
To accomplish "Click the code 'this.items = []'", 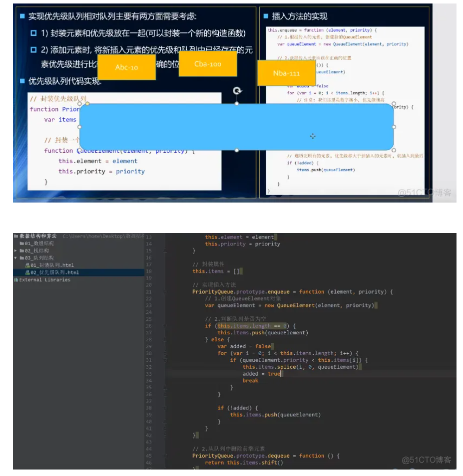I will pyautogui.click(x=216, y=271).
